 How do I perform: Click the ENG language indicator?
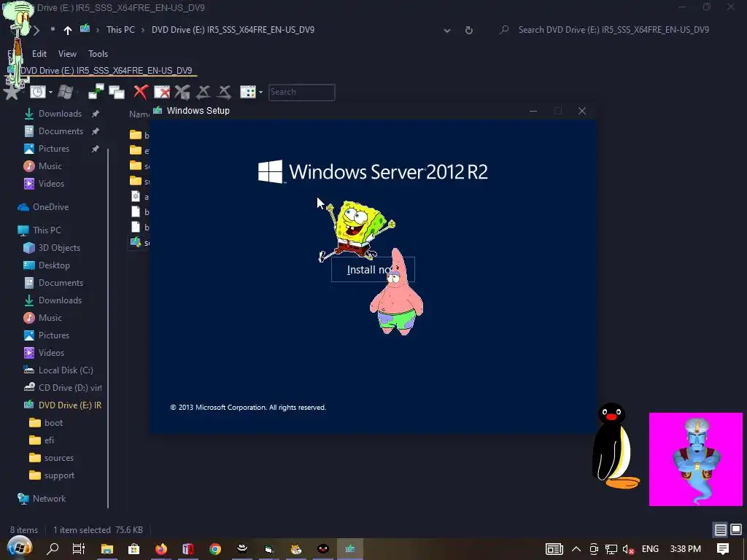(650, 549)
